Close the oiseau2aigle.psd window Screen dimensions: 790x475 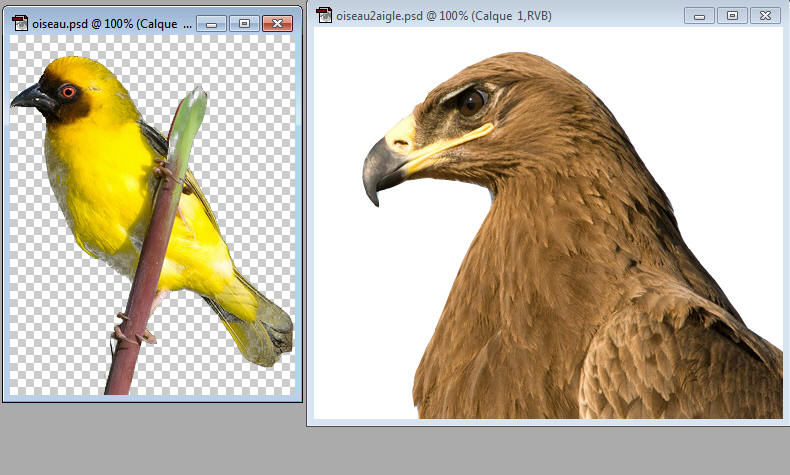(x=765, y=16)
